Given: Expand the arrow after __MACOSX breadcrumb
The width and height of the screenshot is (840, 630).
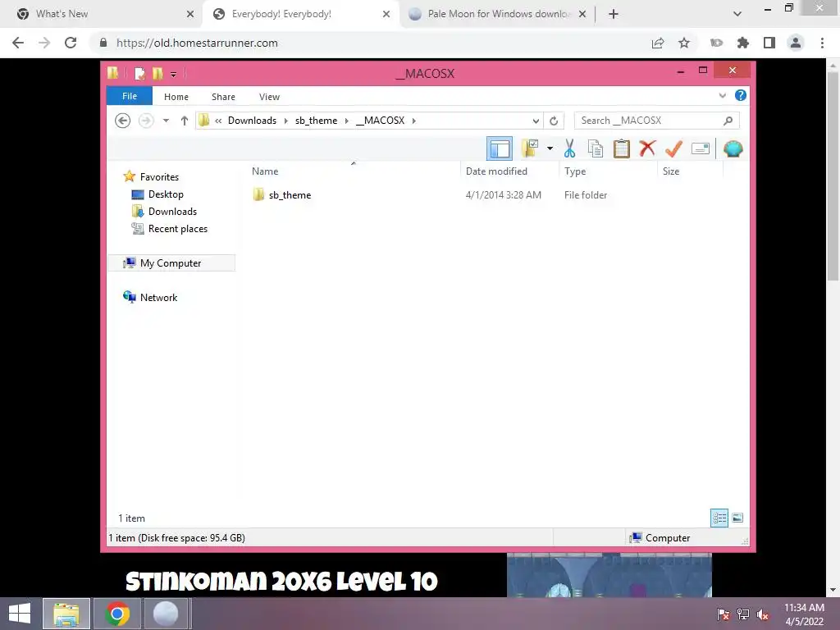Looking at the screenshot, I should tap(414, 121).
